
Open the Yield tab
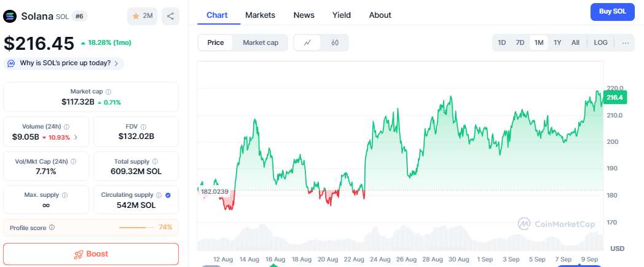click(342, 15)
